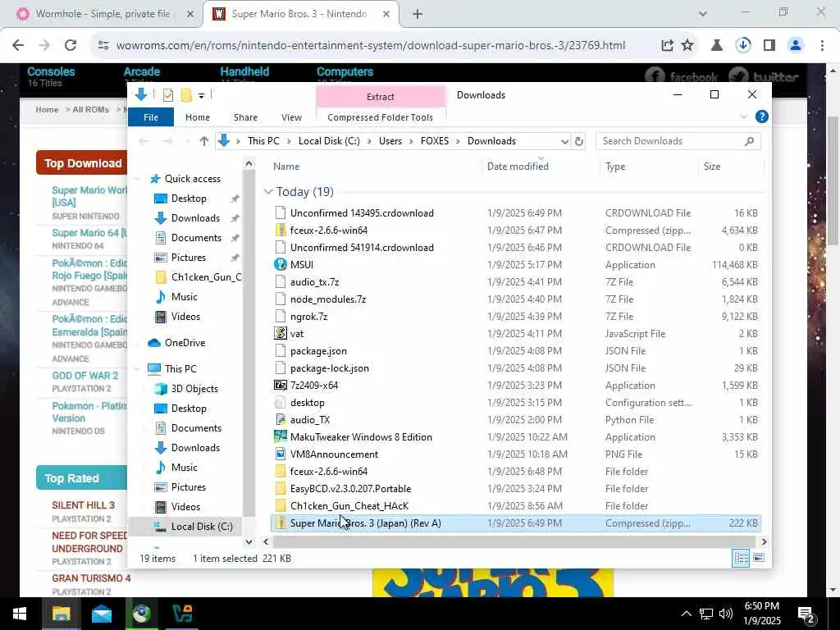Select the fceux-2.6.6-win64 zip file icon
This screenshot has height=630, width=840.
click(281, 231)
